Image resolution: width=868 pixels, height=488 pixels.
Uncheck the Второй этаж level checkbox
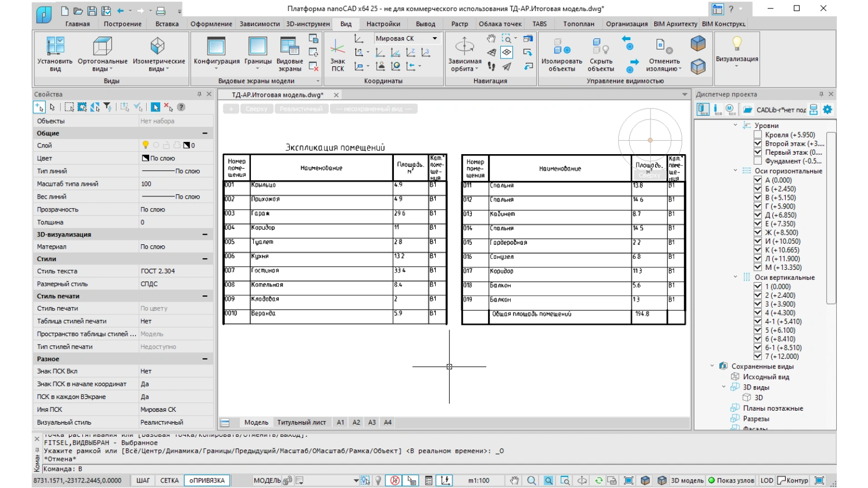click(x=757, y=144)
